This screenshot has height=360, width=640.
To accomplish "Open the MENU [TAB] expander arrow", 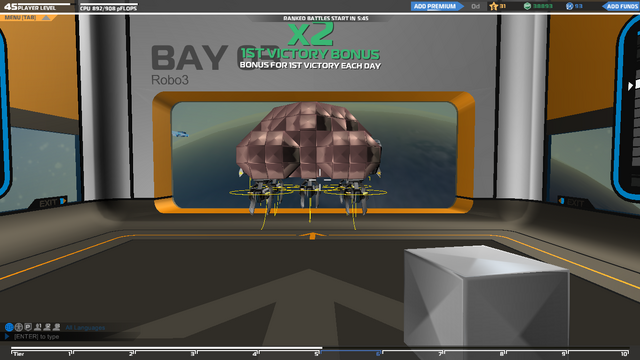I will [46, 18].
